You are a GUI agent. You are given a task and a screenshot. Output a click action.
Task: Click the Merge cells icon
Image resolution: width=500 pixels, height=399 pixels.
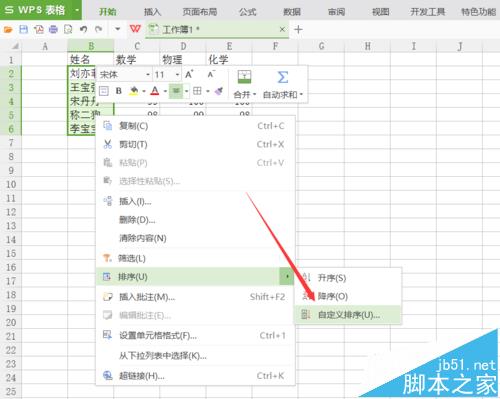pos(244,77)
